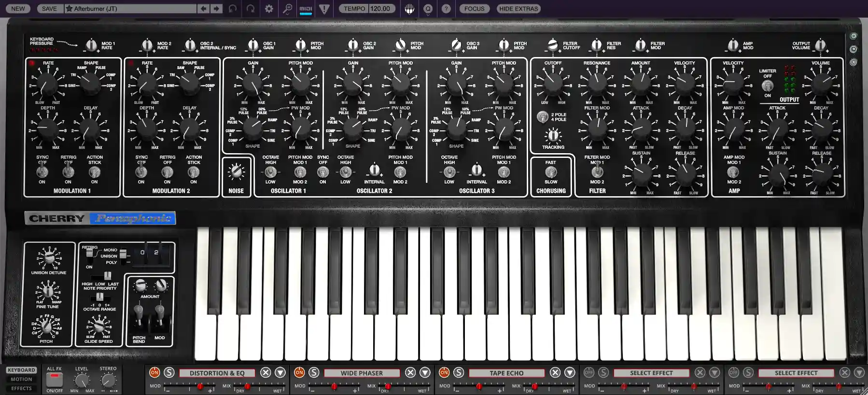The image size is (868, 395).
Task: Toggle the Distortion & EQ ON power button
Action: pos(154,372)
